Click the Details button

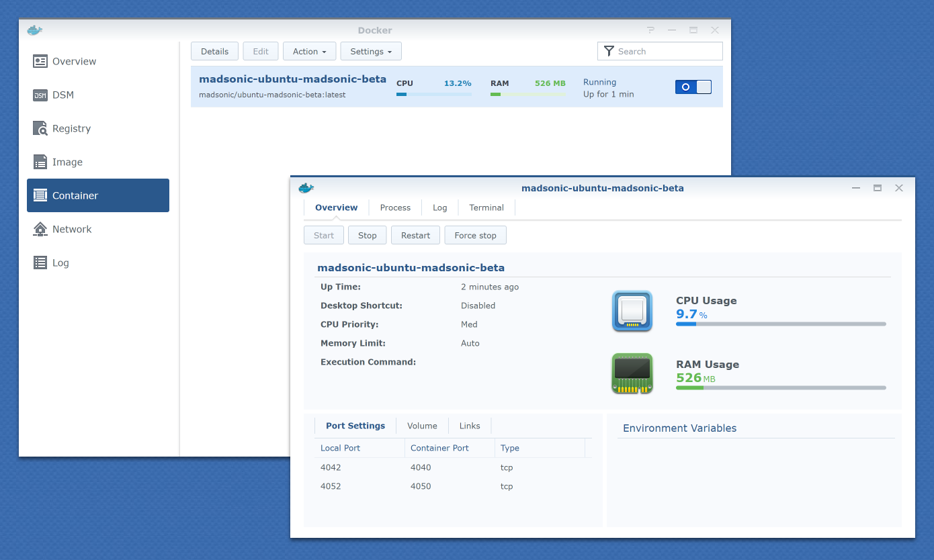(x=214, y=52)
